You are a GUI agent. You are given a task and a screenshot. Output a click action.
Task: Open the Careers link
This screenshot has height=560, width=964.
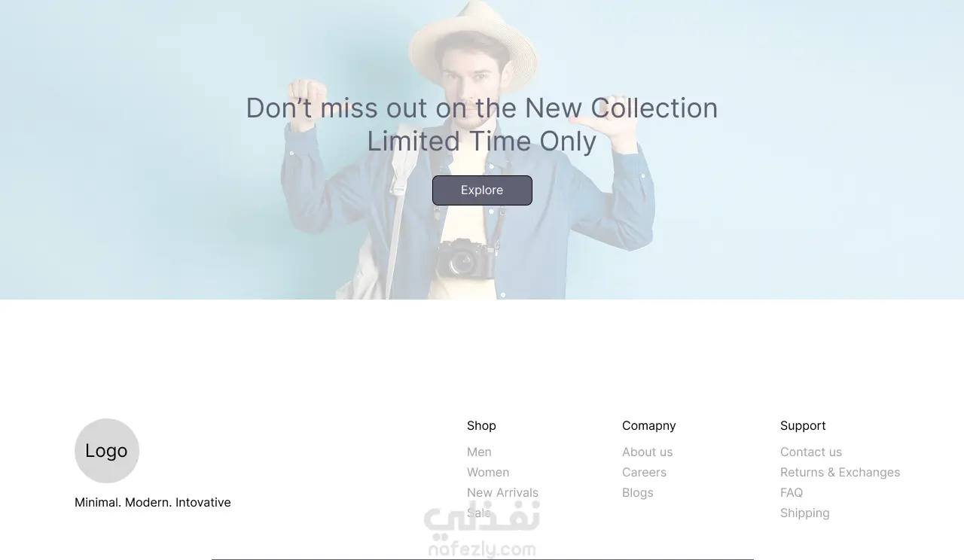pyautogui.click(x=644, y=472)
